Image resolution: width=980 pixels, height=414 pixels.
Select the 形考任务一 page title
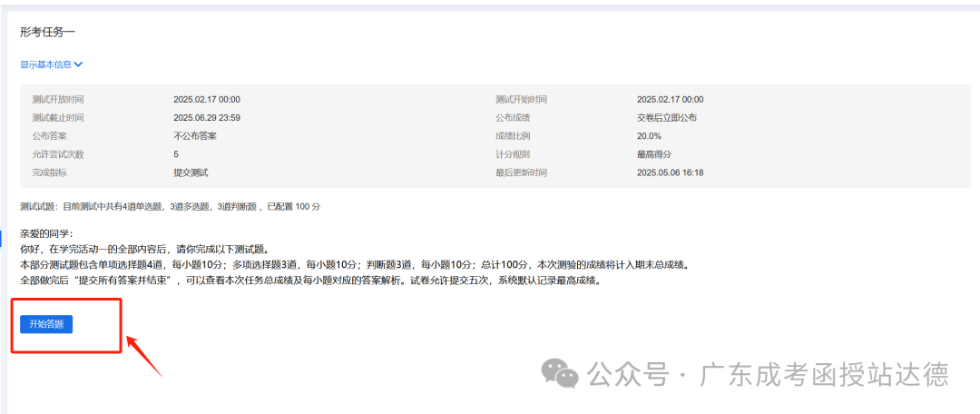47,32
